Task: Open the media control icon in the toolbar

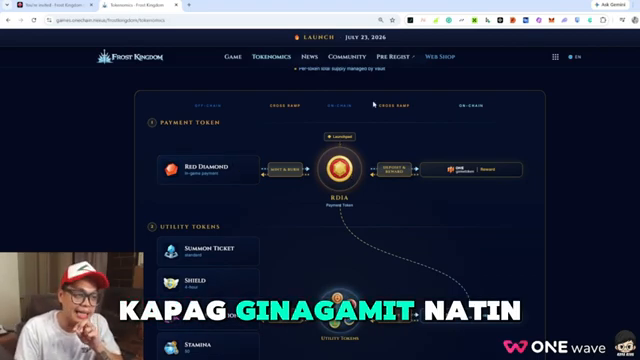Action: pos(622,20)
